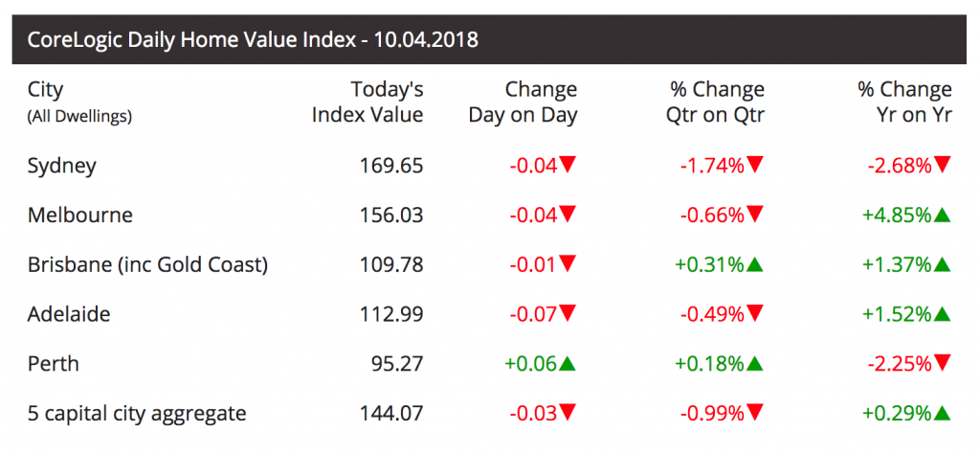Click Perth's index value 95.27

[396, 364]
